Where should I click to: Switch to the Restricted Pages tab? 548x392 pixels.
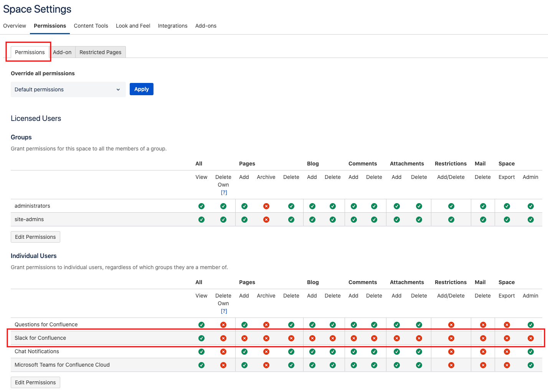click(100, 52)
